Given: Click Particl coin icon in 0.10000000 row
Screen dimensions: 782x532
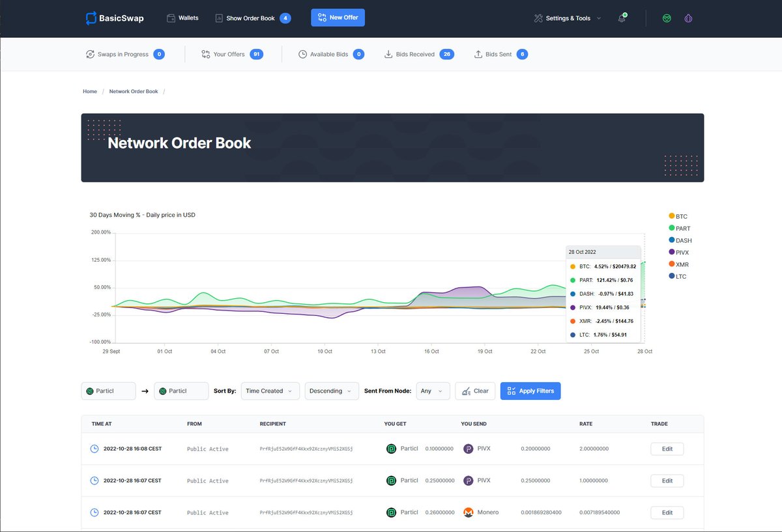Looking at the screenshot, I should [391, 449].
